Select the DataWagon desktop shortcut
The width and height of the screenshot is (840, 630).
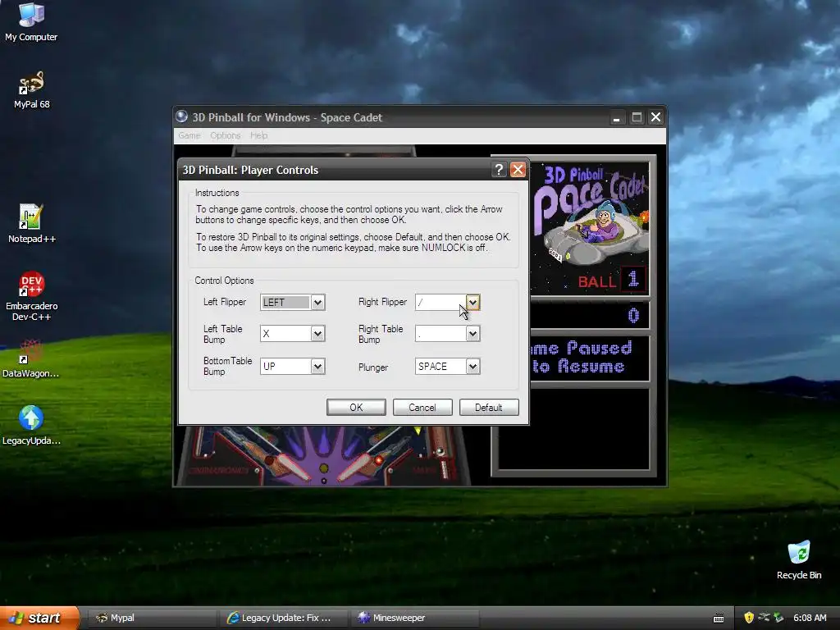[31, 358]
